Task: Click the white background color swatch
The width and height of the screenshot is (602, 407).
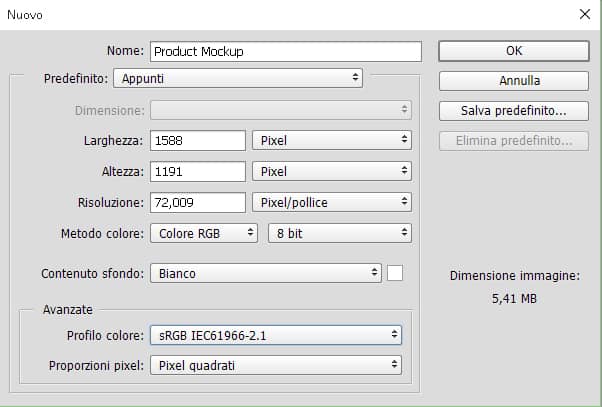Action: [x=394, y=273]
